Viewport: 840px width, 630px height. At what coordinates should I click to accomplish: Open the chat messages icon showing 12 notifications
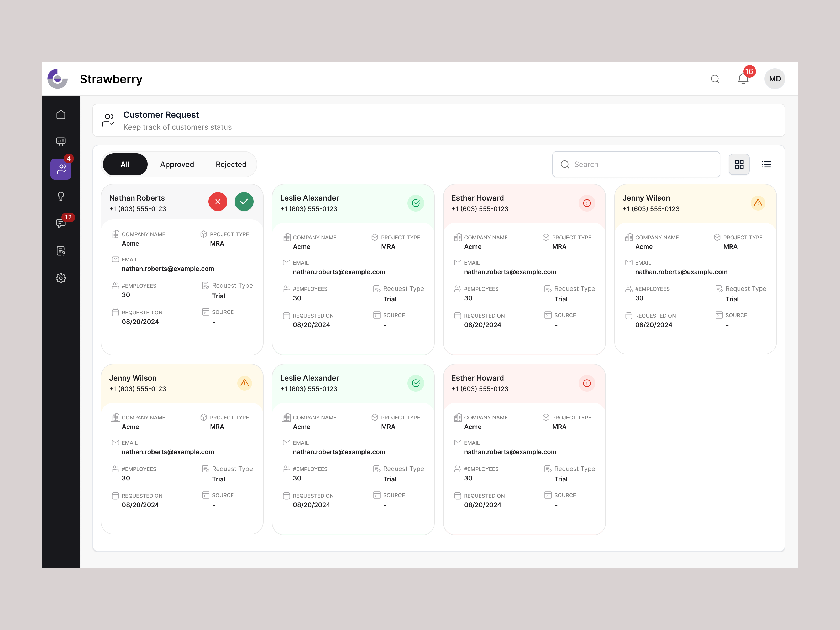(61, 224)
